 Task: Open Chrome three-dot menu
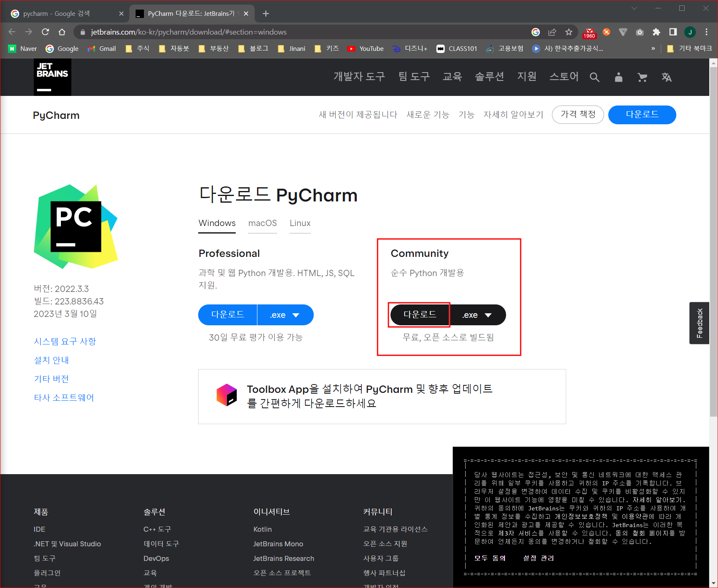(x=706, y=32)
